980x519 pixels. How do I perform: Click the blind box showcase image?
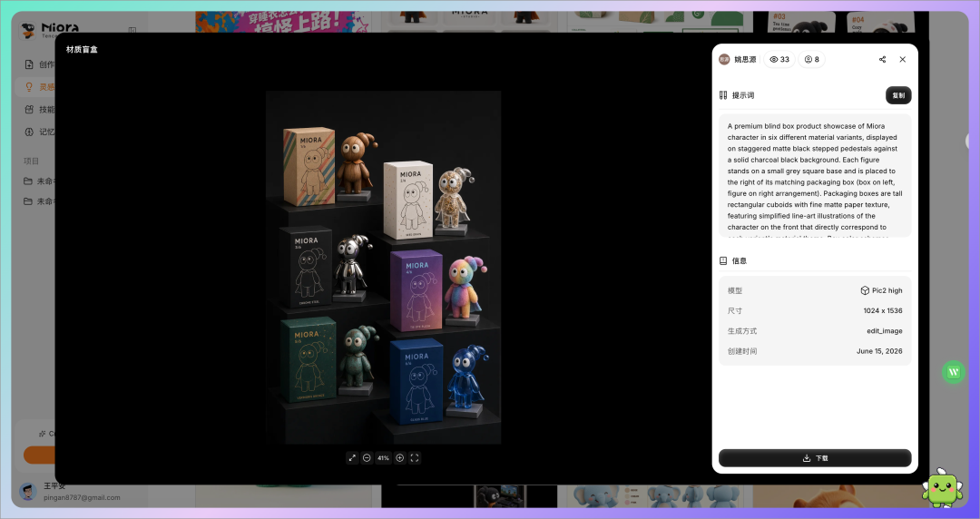pos(383,267)
